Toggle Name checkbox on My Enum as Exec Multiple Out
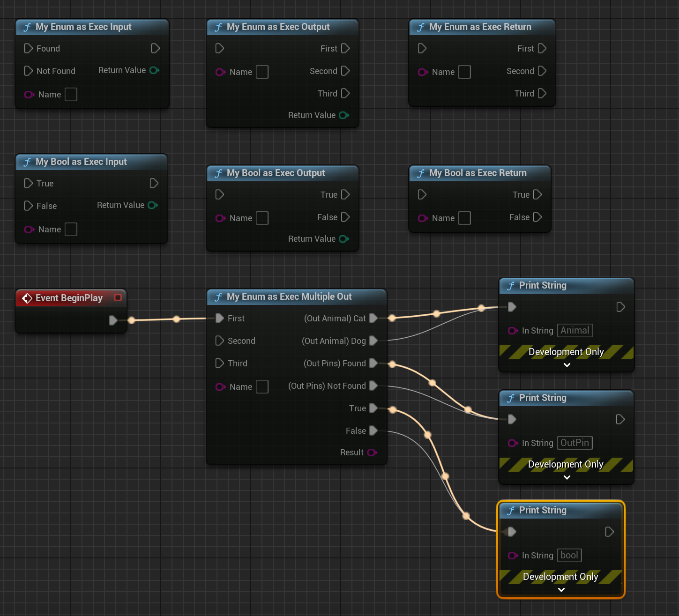The height and width of the screenshot is (616, 679). [262, 387]
